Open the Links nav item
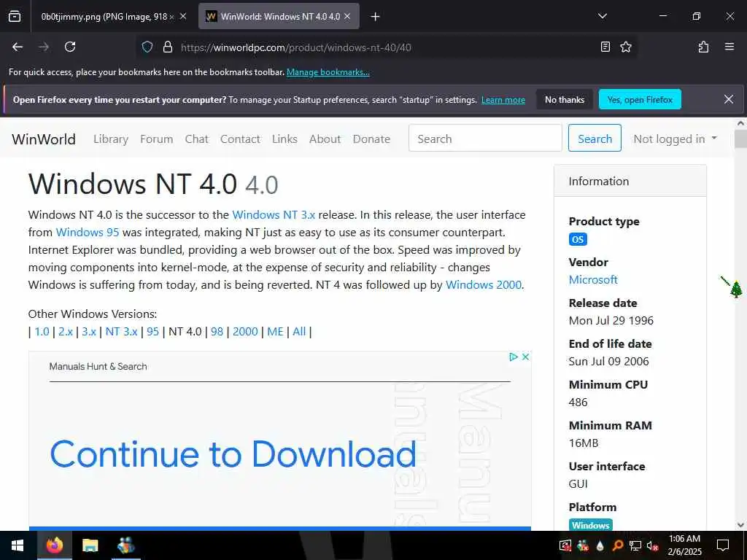The width and height of the screenshot is (747, 560). 285,139
